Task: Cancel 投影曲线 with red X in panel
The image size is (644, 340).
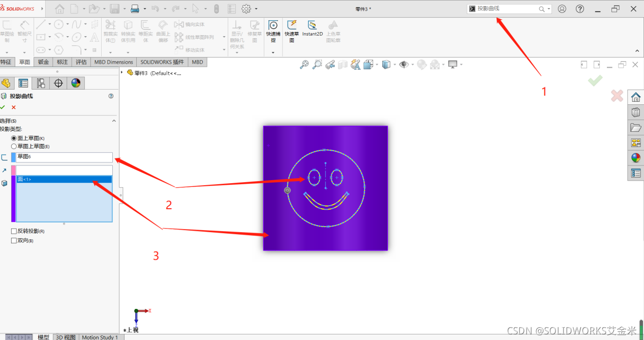Action: [x=14, y=107]
